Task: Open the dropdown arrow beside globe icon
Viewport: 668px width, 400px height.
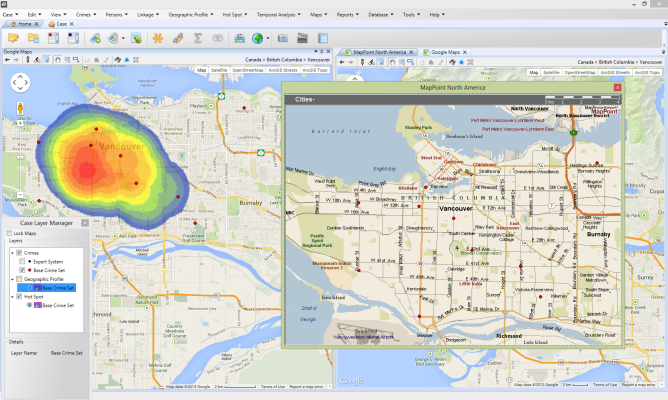Action: 268,38
